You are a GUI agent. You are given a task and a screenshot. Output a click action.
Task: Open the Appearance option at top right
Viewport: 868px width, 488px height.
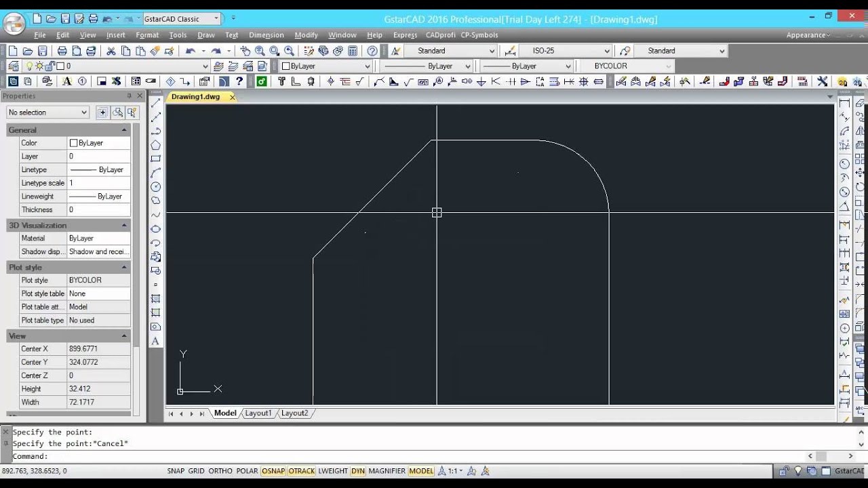click(808, 35)
